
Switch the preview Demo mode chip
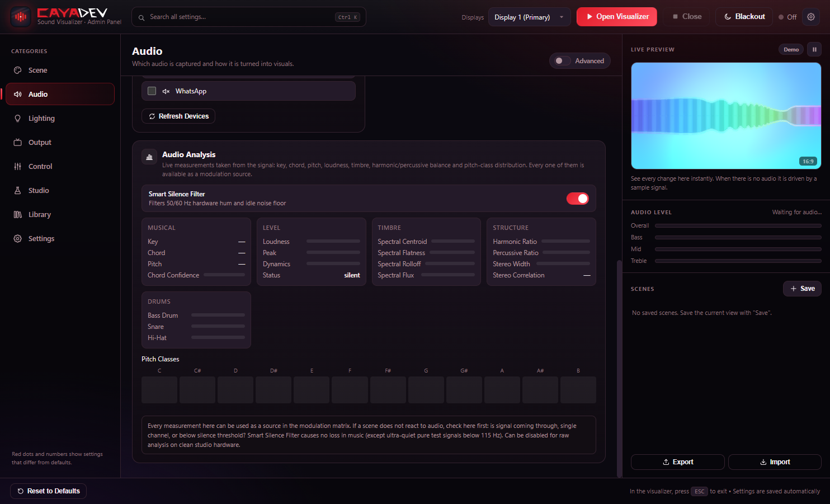coord(791,49)
